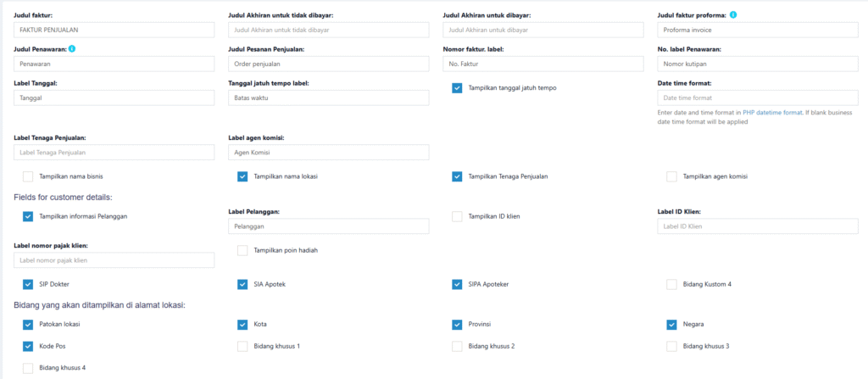868x379 pixels.
Task: Focus the Date time format field
Action: point(757,98)
